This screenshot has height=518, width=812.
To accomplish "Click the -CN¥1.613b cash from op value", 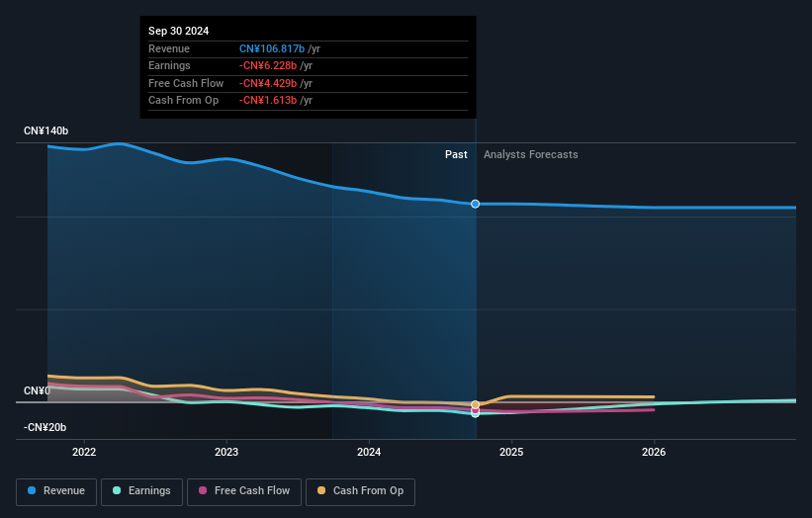I will [x=268, y=101].
